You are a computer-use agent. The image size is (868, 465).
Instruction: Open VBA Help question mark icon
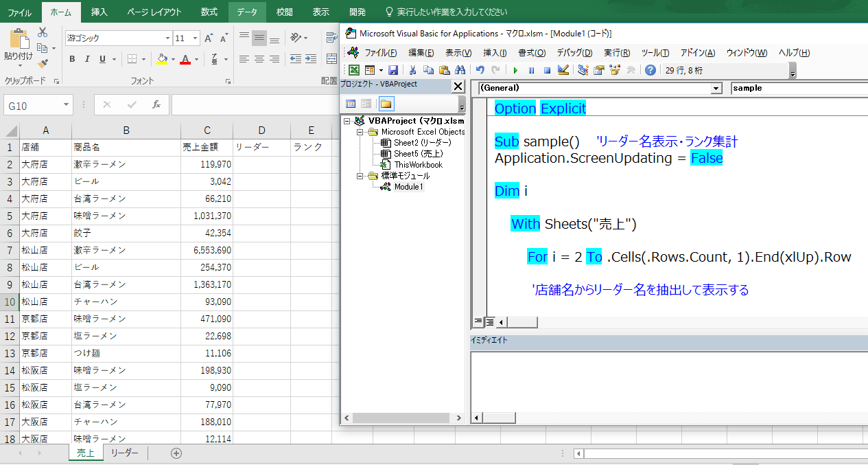650,70
